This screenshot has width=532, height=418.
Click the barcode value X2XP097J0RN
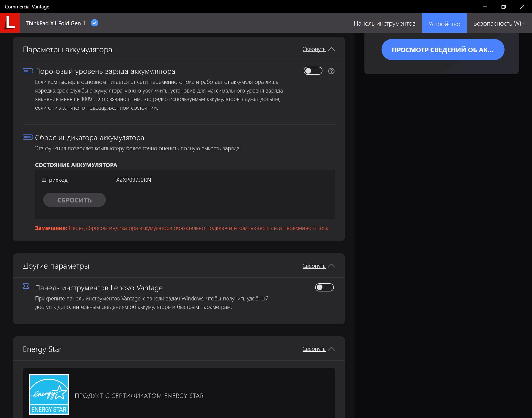point(134,180)
